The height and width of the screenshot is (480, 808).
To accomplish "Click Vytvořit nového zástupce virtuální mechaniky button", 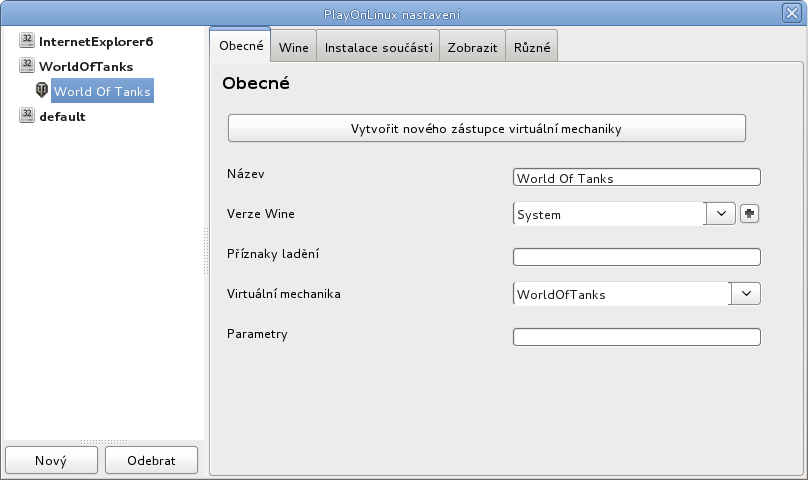I will [x=486, y=128].
